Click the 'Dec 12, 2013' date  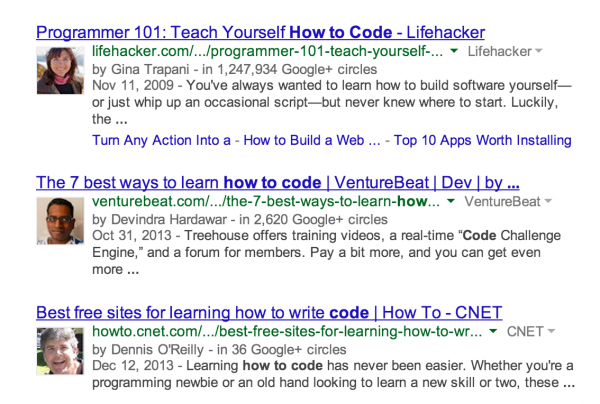coord(133,365)
